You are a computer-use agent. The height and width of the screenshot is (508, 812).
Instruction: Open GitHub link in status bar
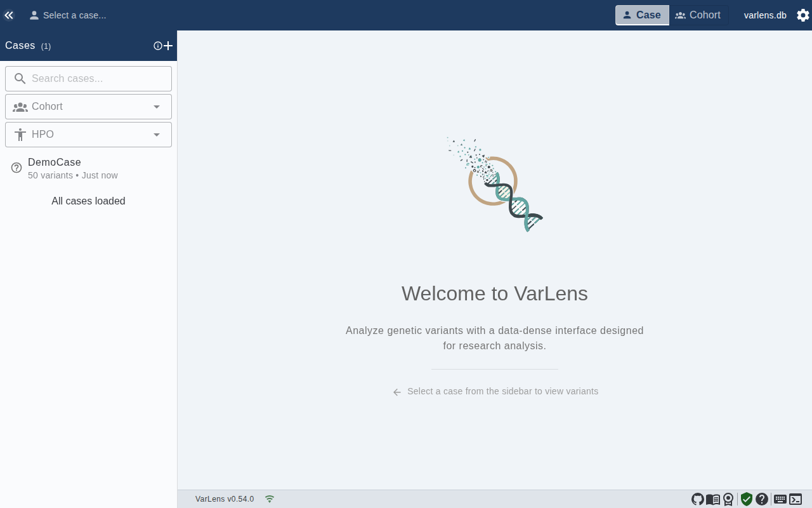coord(698,499)
